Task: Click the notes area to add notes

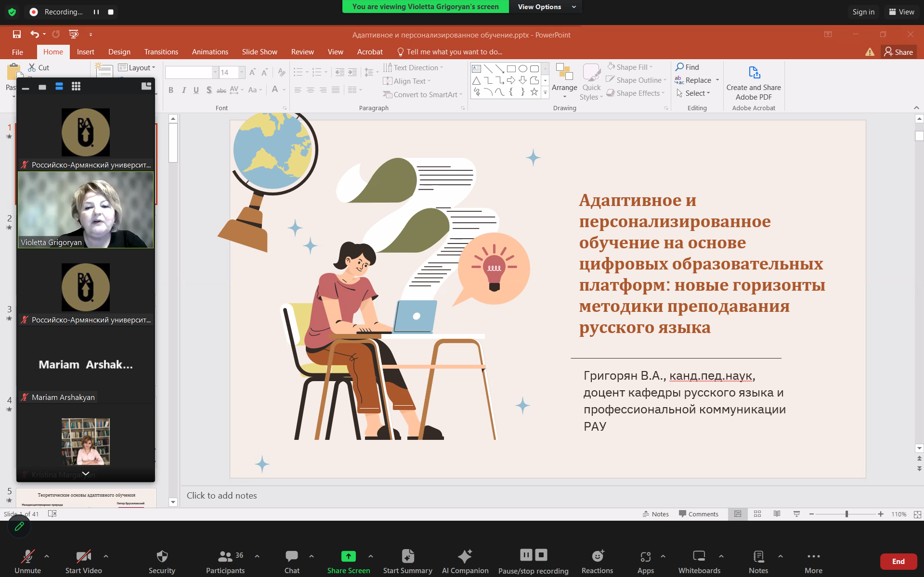Action: click(221, 496)
